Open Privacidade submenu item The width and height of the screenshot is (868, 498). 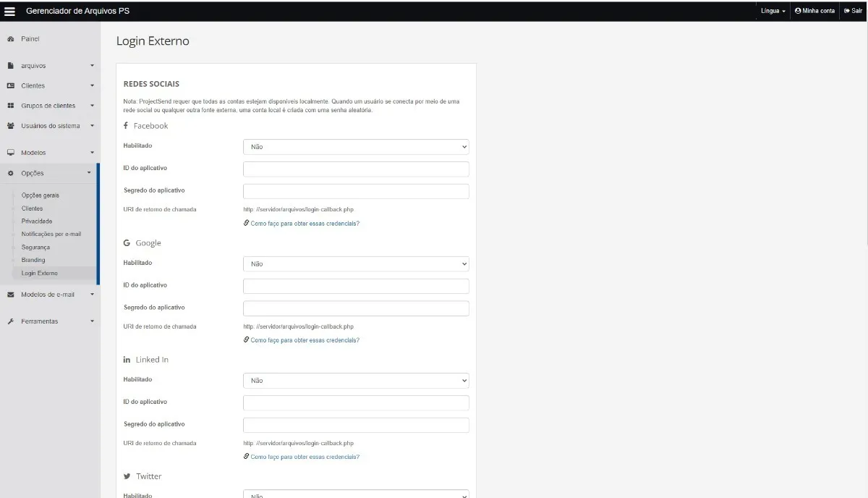click(x=37, y=221)
